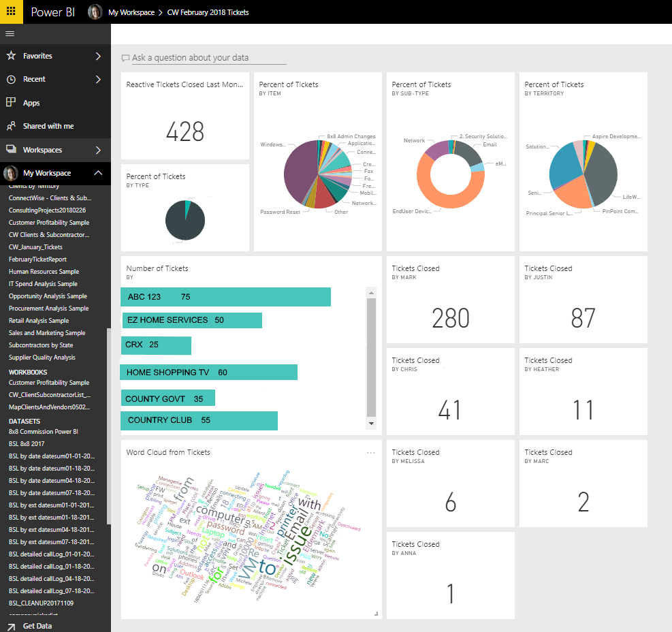
Task: Expand the Favorites flyout chevron
Action: [x=98, y=56]
